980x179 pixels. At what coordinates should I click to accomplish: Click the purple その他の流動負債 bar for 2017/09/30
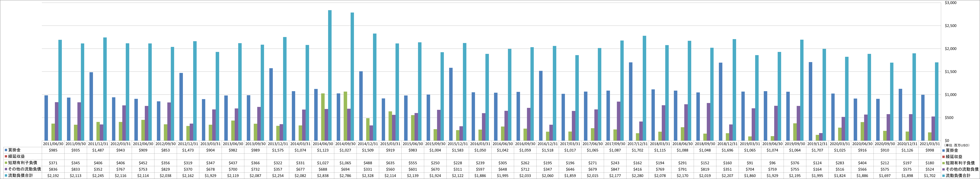(x=619, y=121)
